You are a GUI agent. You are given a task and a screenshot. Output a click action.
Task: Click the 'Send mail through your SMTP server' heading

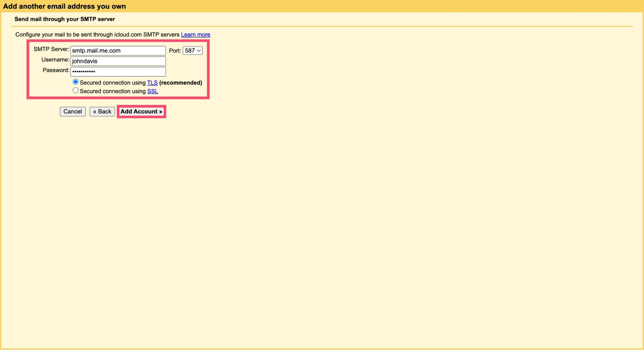pyautogui.click(x=65, y=19)
